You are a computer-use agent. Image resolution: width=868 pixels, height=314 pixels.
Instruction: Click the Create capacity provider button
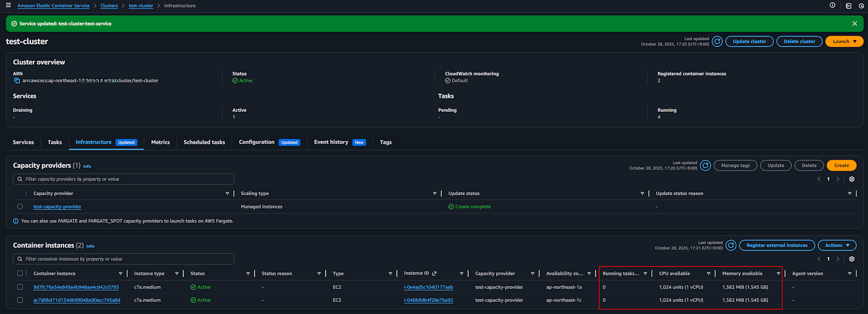coord(842,166)
